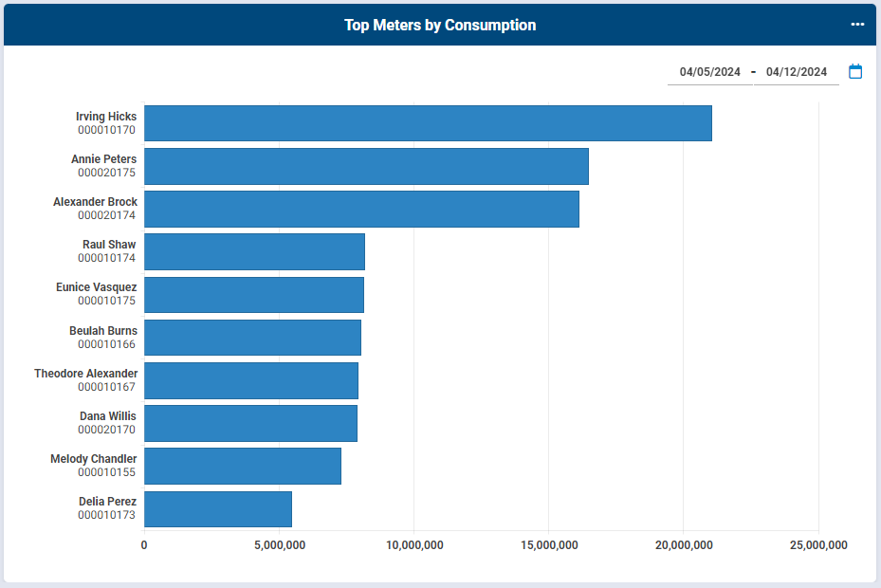Click the Melody Chandler bar

click(x=242, y=467)
